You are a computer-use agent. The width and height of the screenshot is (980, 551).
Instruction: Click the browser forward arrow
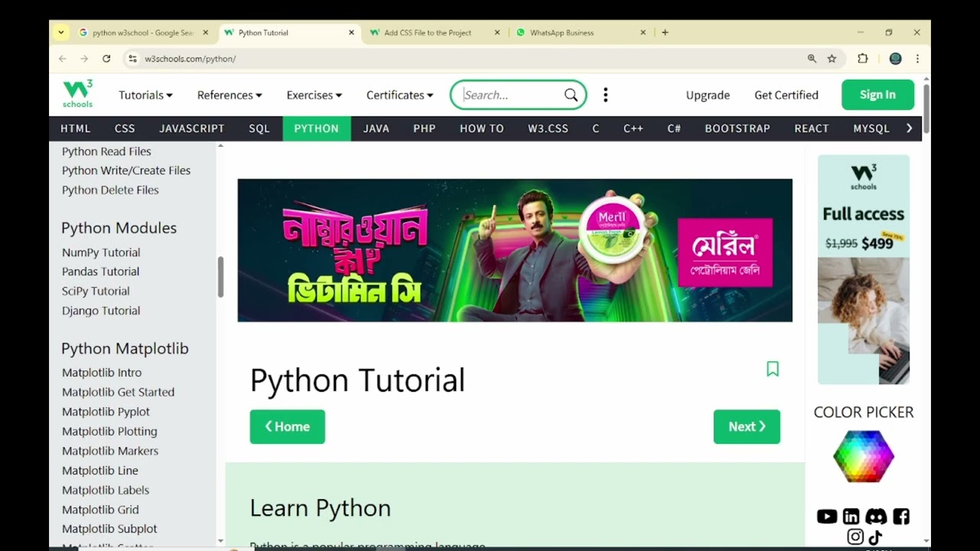84,59
